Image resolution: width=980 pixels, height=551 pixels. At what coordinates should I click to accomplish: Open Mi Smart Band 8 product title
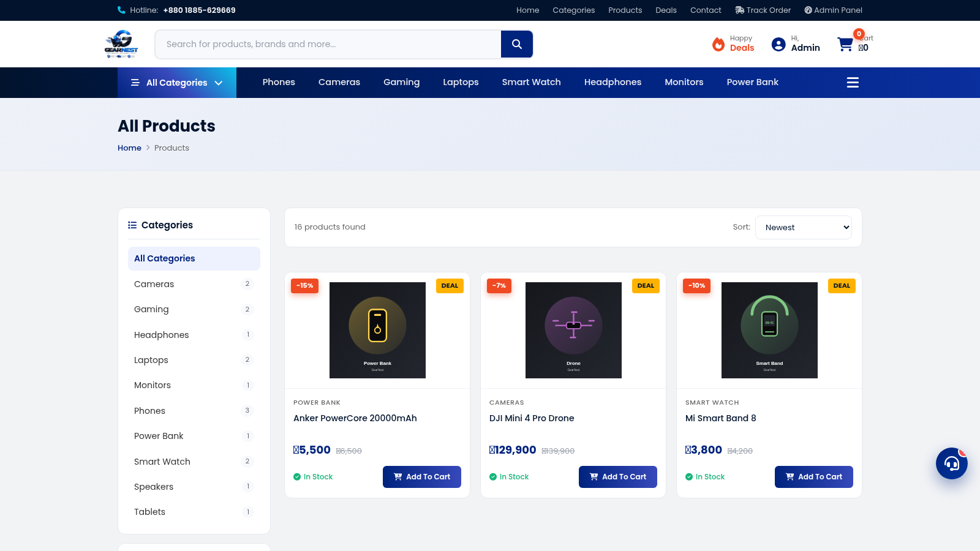[721, 418]
